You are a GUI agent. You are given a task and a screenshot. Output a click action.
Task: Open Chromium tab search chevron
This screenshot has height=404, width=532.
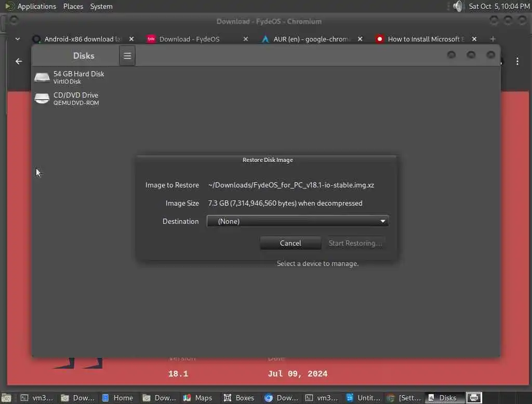(x=18, y=39)
